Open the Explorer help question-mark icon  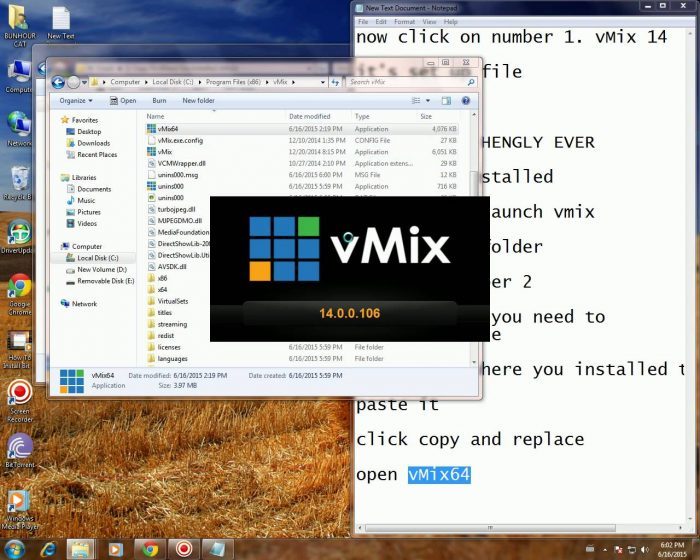click(x=466, y=100)
